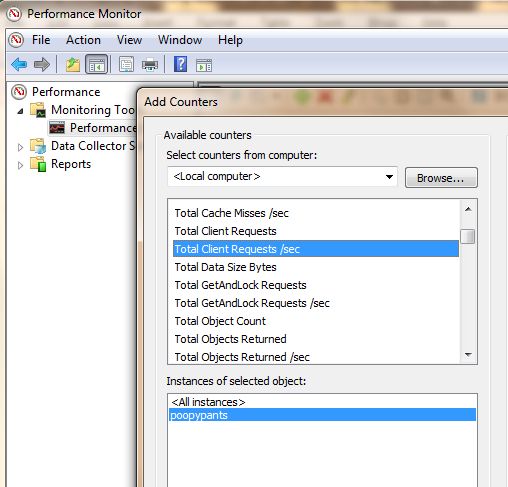Click the Up one level folder icon
Image resolution: width=508 pixels, height=487 pixels.
(x=73, y=64)
